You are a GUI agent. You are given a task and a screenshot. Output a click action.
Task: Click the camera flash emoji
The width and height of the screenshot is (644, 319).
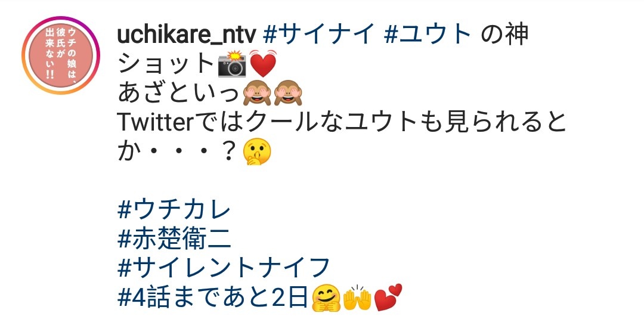pyautogui.click(x=233, y=64)
